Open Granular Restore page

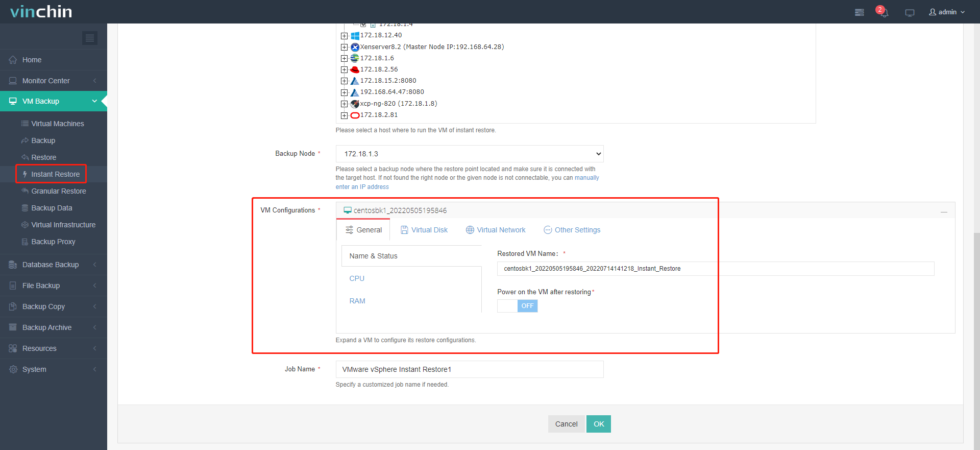click(58, 191)
